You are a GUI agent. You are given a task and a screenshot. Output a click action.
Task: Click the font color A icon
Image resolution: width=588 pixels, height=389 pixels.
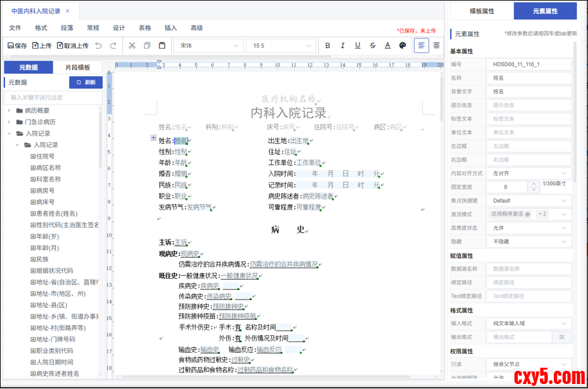(387, 46)
